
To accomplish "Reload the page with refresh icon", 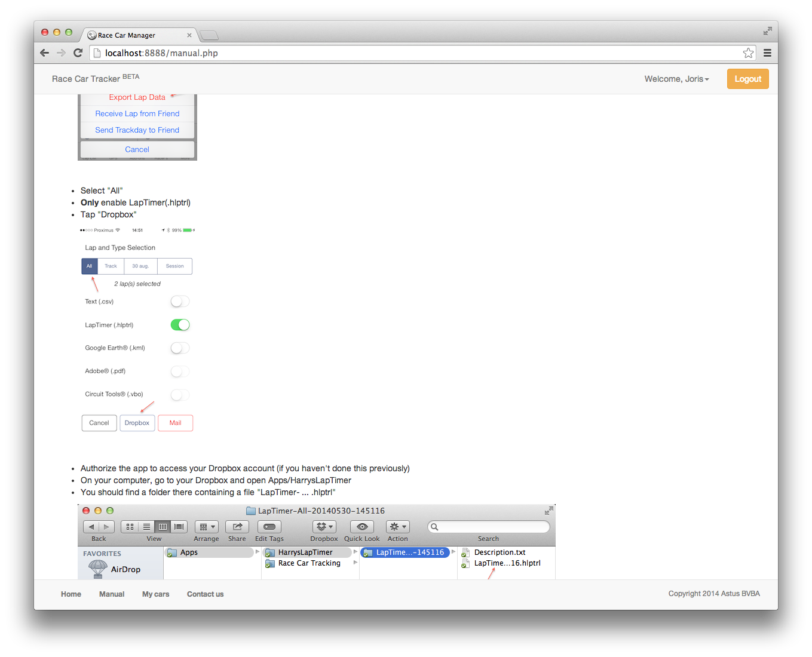I will click(x=78, y=53).
